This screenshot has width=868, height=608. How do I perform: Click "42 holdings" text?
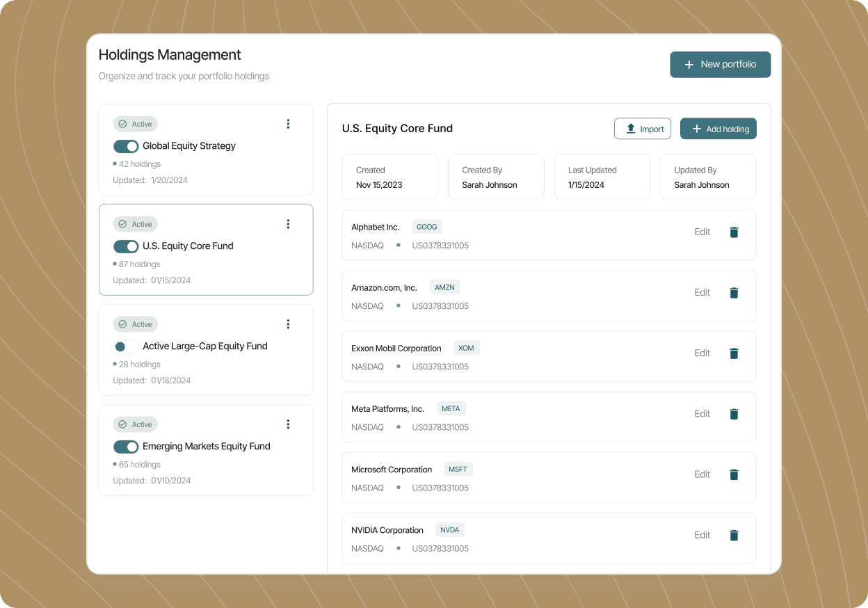pyautogui.click(x=140, y=164)
